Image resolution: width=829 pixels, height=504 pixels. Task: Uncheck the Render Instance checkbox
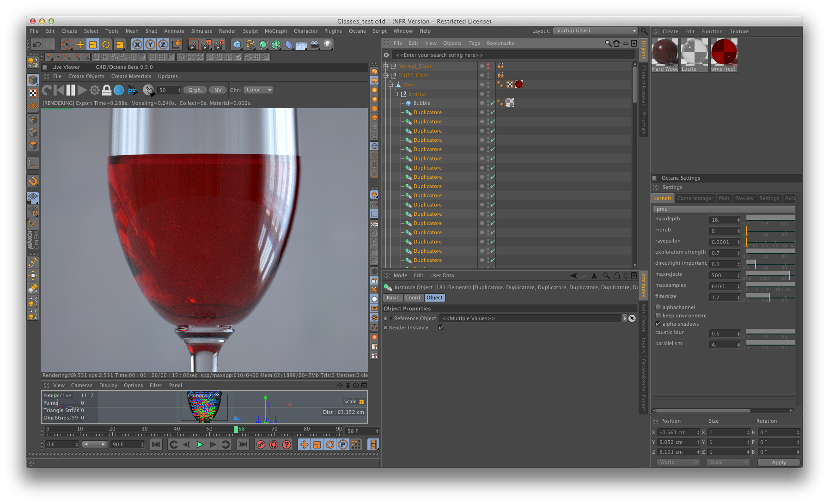pyautogui.click(x=441, y=328)
